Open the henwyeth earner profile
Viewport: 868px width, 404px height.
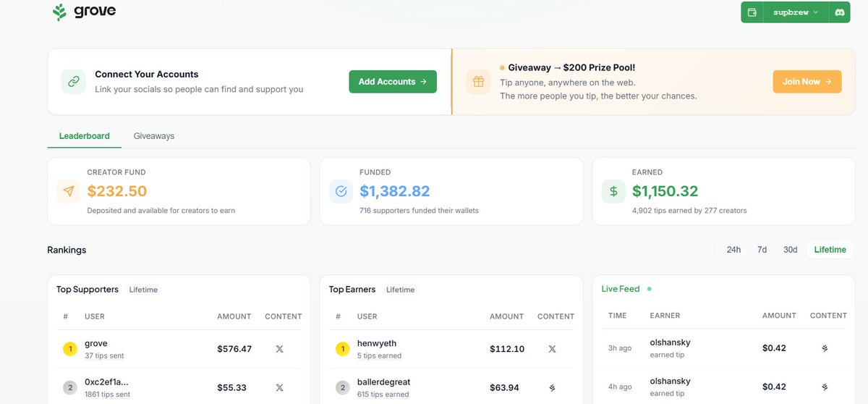coord(377,343)
